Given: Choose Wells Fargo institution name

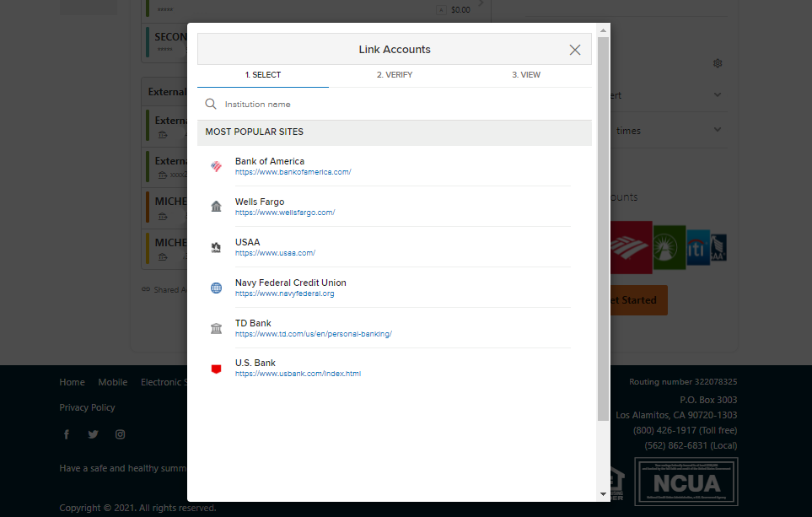Looking at the screenshot, I should 260,202.
